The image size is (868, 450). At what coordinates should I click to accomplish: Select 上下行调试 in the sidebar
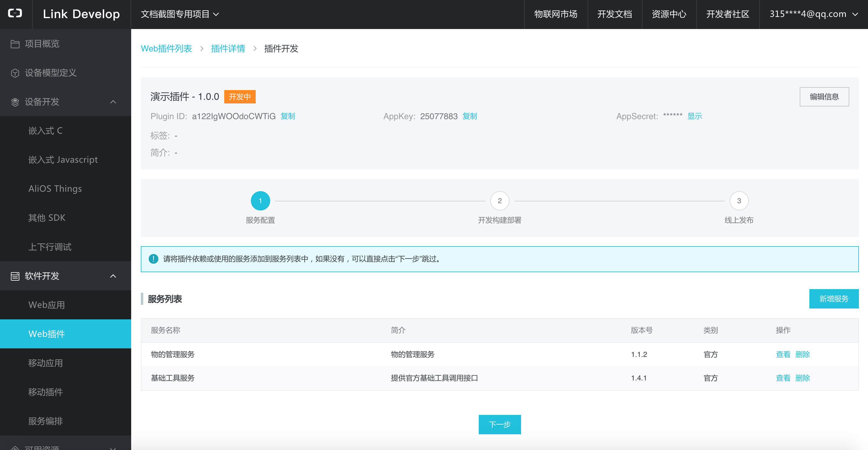[65, 247]
